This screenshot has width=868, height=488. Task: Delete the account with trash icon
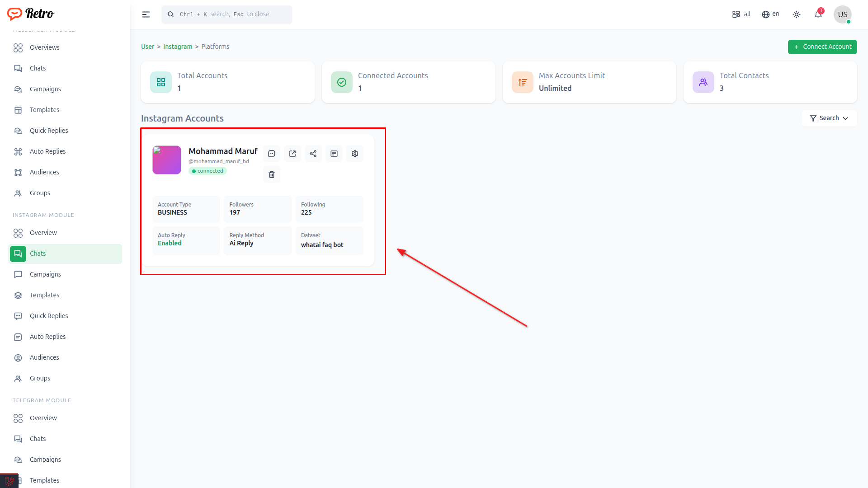(272, 174)
